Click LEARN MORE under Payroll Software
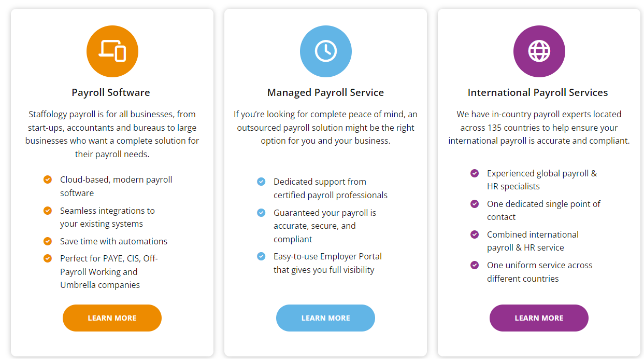Screen dimensions: 644x359 tap(112, 317)
